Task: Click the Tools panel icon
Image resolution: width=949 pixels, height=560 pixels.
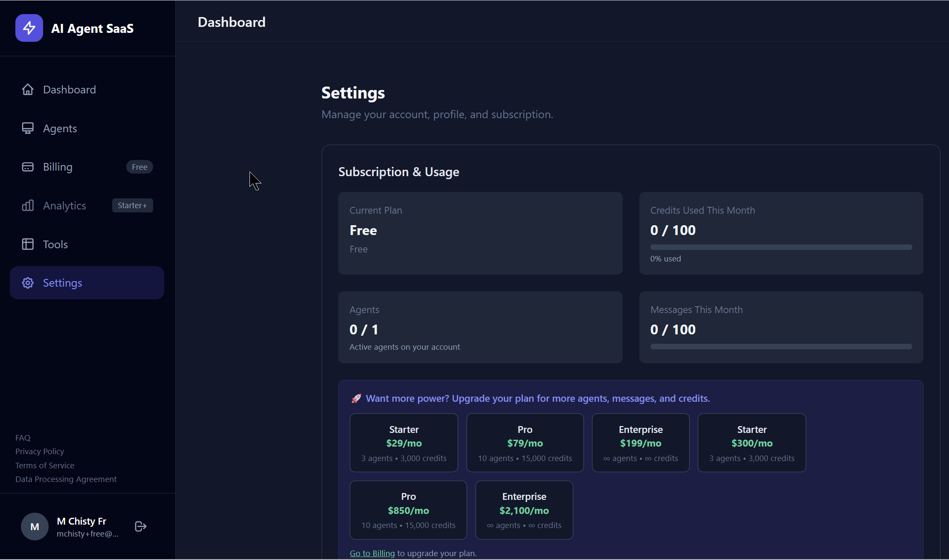Action: point(28,244)
